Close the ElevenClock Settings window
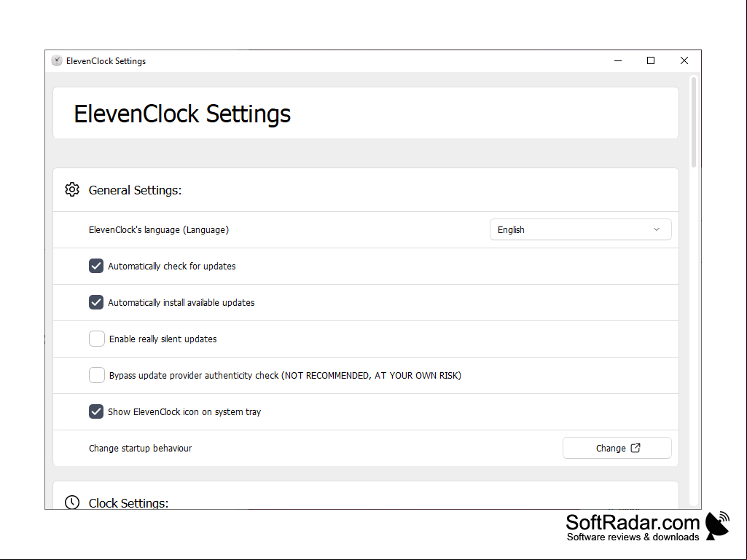The width and height of the screenshot is (747, 560). coord(684,60)
